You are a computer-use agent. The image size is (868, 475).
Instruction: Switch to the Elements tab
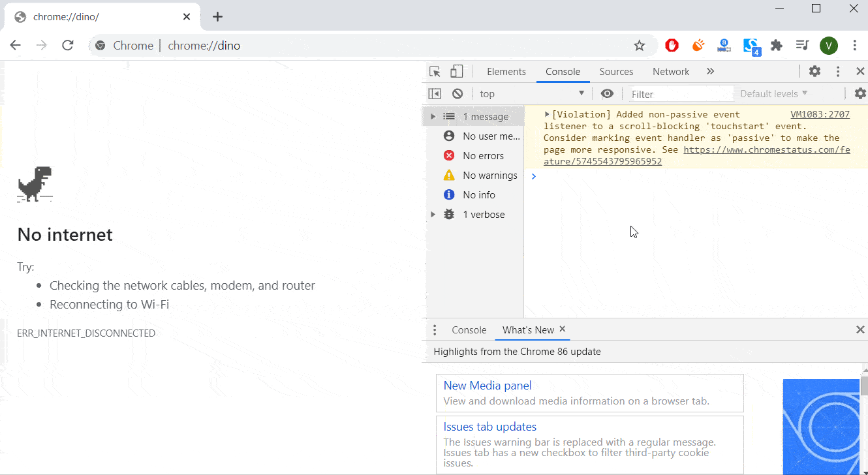click(506, 72)
